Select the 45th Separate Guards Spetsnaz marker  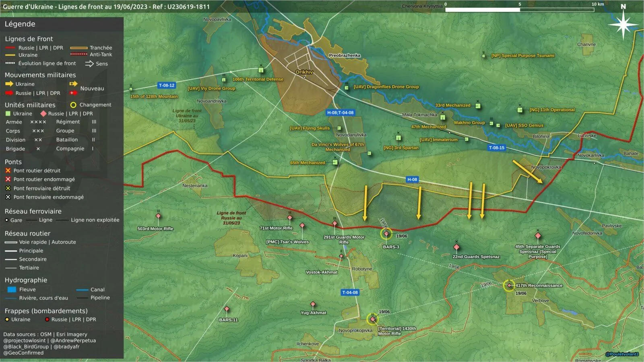pos(538,236)
